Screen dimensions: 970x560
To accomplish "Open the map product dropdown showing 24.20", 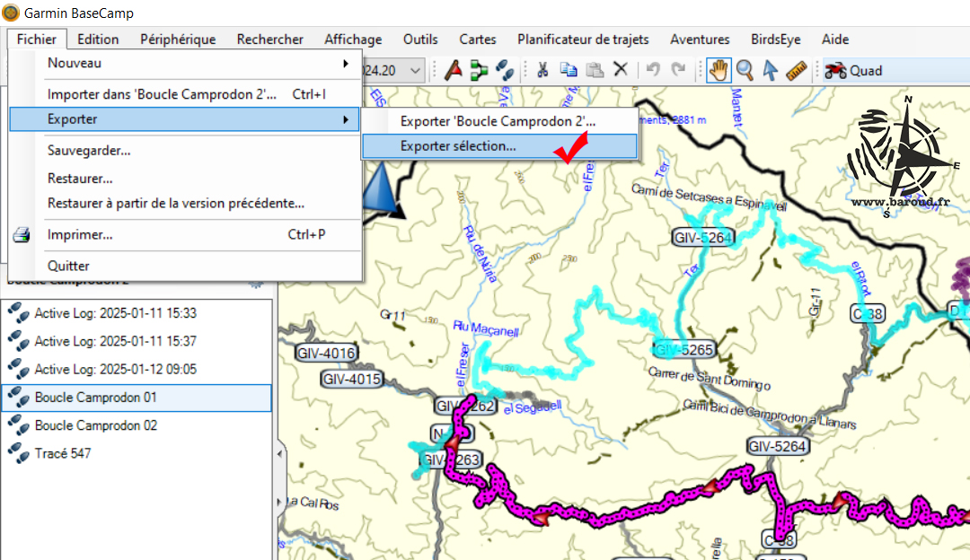I will click(x=415, y=71).
